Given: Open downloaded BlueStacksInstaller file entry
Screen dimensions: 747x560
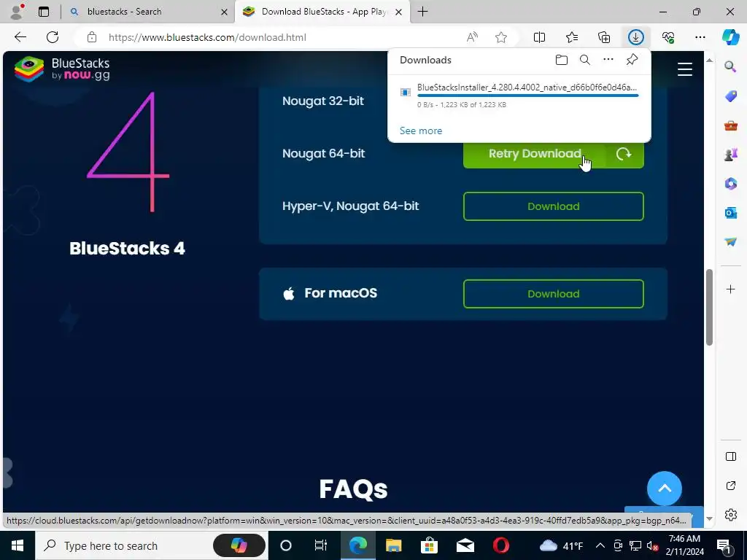Looking at the screenshot, I should pos(519,96).
